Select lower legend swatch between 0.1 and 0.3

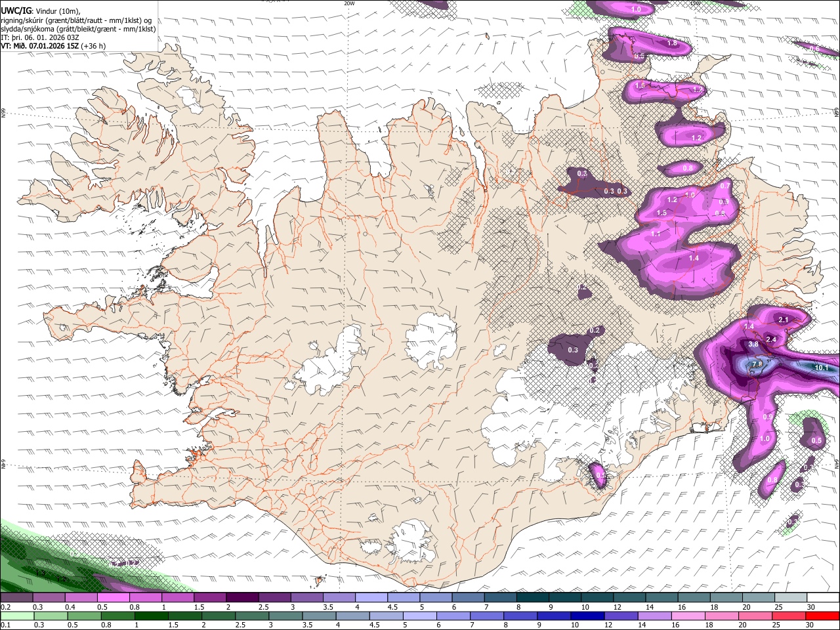[x=16, y=616]
